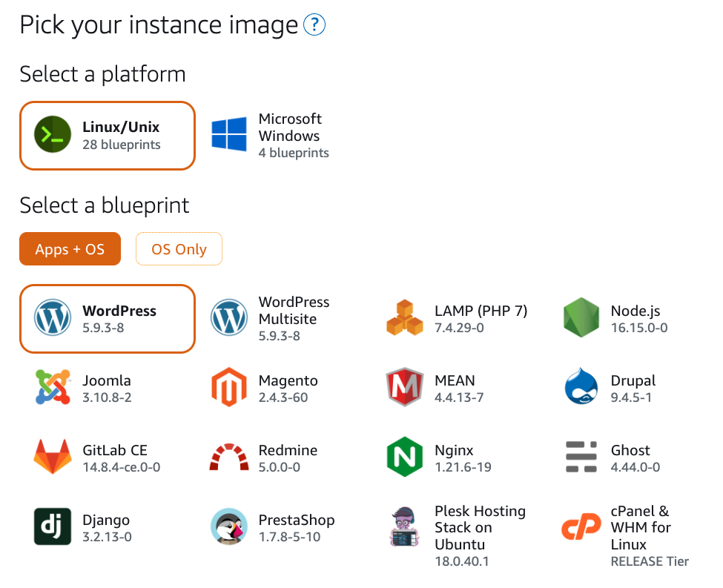The width and height of the screenshot is (723, 588).
Task: Click the help question mark icon
Action: [x=314, y=26]
